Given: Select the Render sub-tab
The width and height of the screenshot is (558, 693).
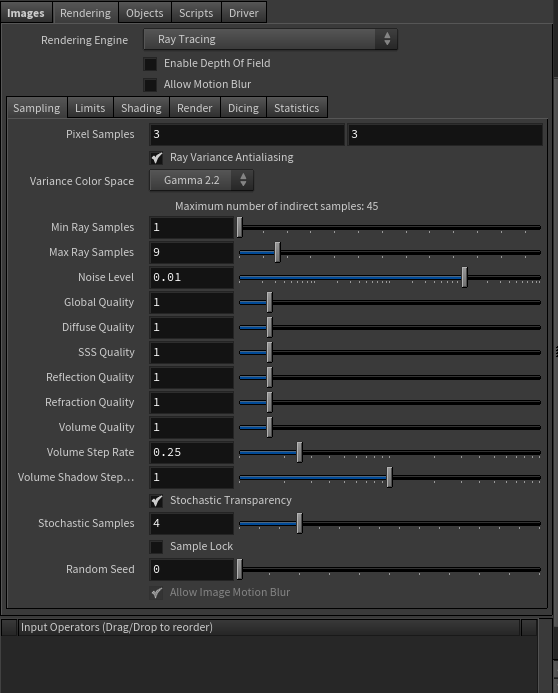Looking at the screenshot, I should (x=194, y=107).
